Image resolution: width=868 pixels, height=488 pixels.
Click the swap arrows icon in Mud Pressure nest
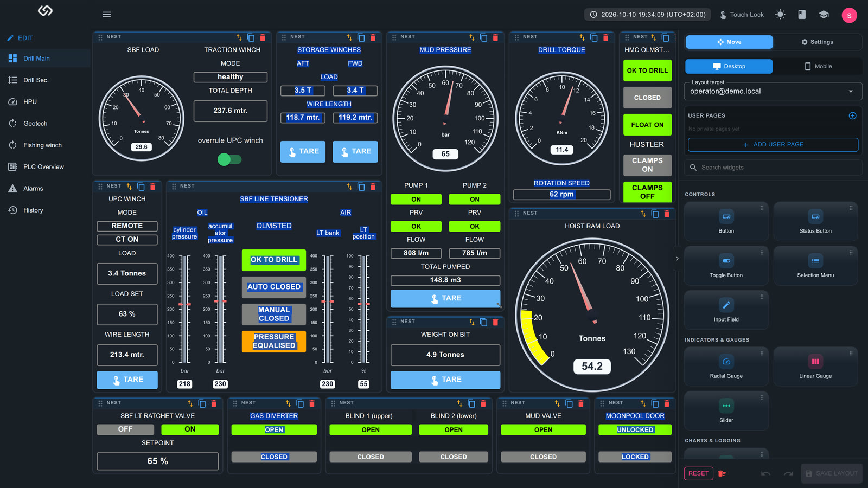[x=471, y=37]
